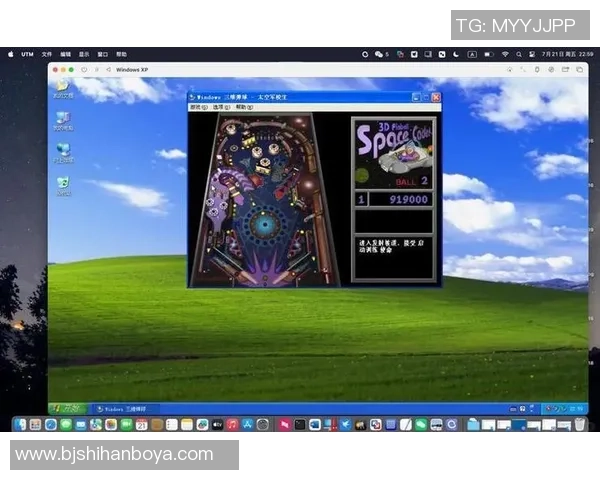Image resolution: width=600 pixels, height=480 pixels.
Task: Click the UTM power button icon
Action: point(84,70)
